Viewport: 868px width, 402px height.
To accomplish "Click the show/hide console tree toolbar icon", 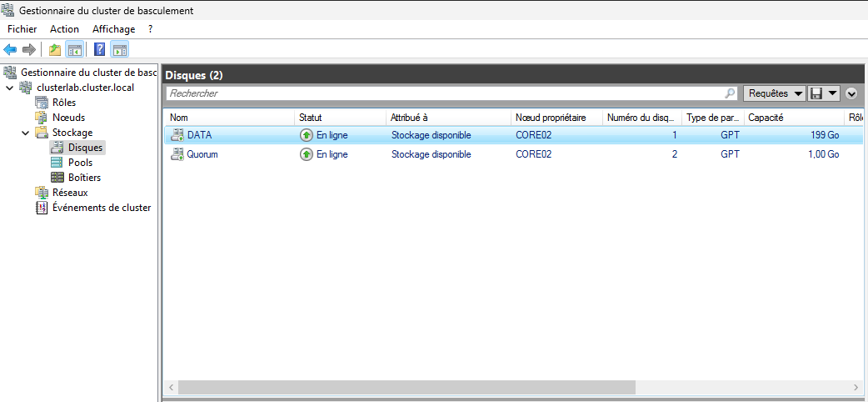I will tap(74, 50).
